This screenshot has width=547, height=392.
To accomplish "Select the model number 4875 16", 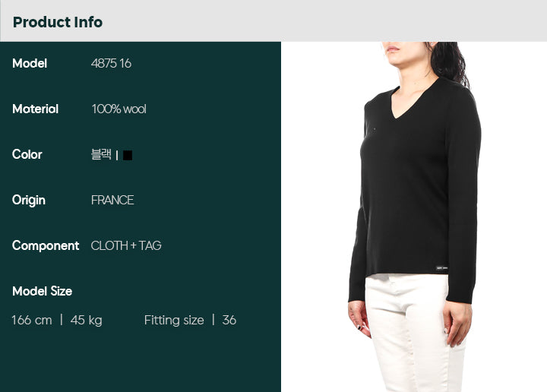I will (x=111, y=64).
